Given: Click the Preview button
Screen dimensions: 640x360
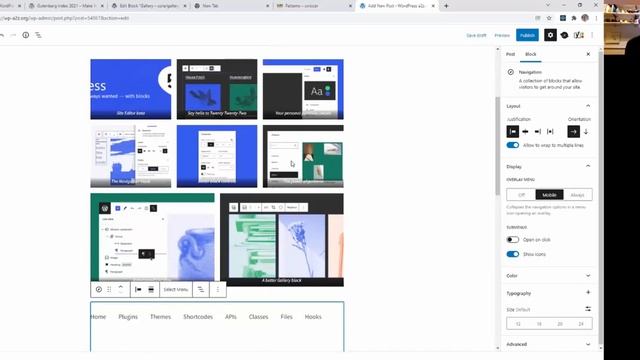Looking at the screenshot, I should point(502,36).
